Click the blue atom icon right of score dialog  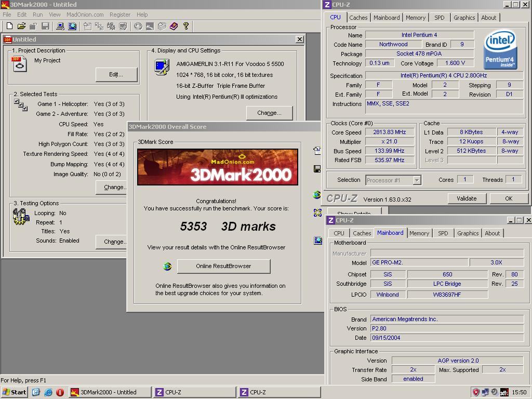pos(317,212)
